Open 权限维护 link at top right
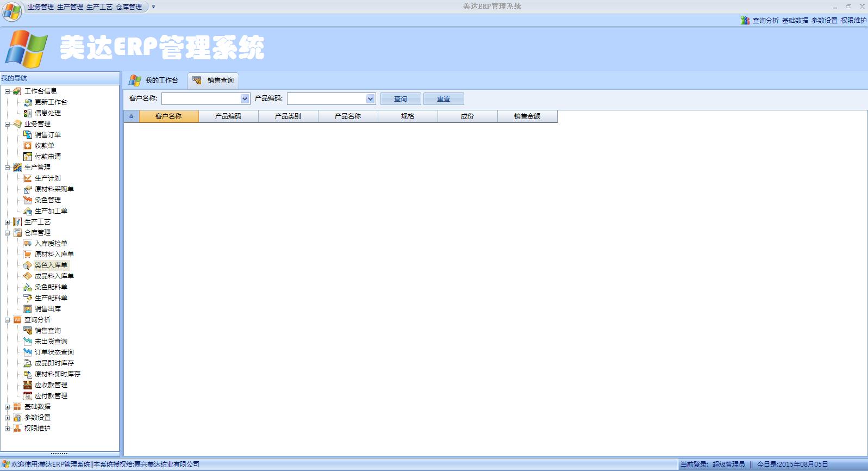 (x=854, y=21)
